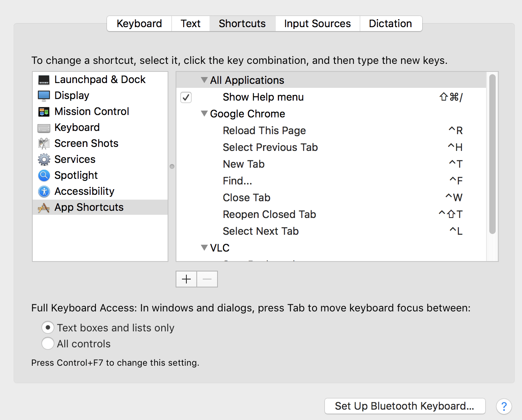Select the Mission Control icon in sidebar

pos(44,112)
